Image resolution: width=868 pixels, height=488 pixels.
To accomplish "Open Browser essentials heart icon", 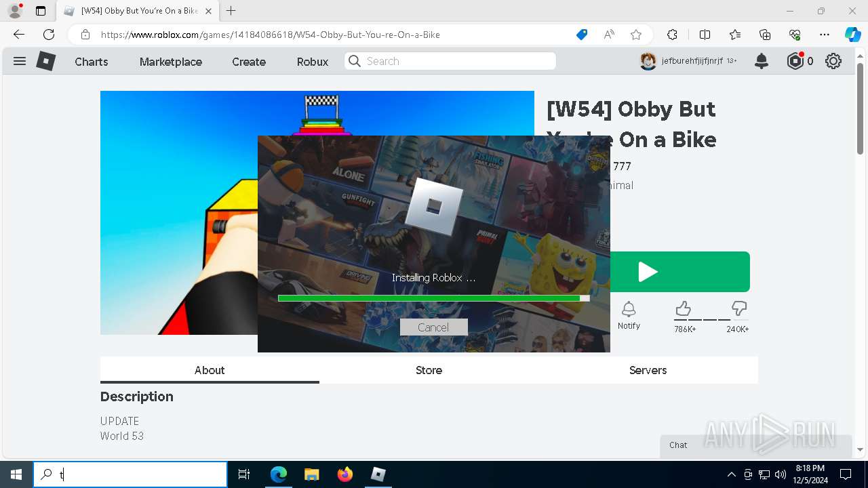I will pyautogui.click(x=795, y=35).
